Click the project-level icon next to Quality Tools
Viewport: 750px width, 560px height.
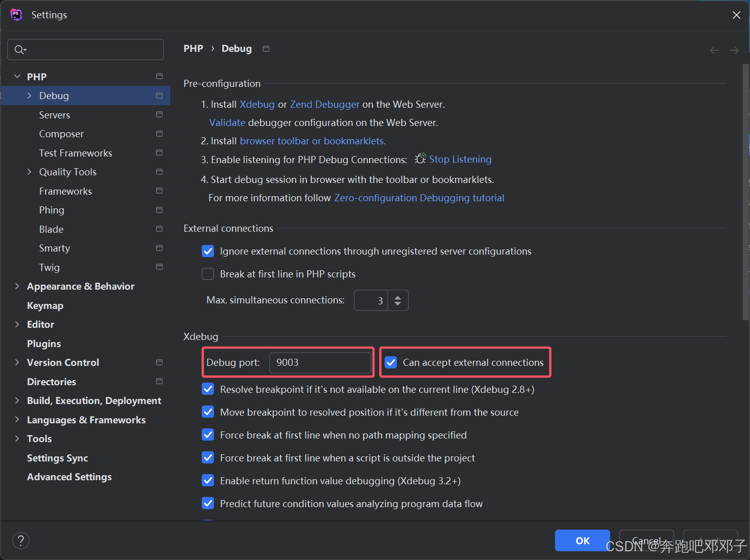(x=159, y=172)
